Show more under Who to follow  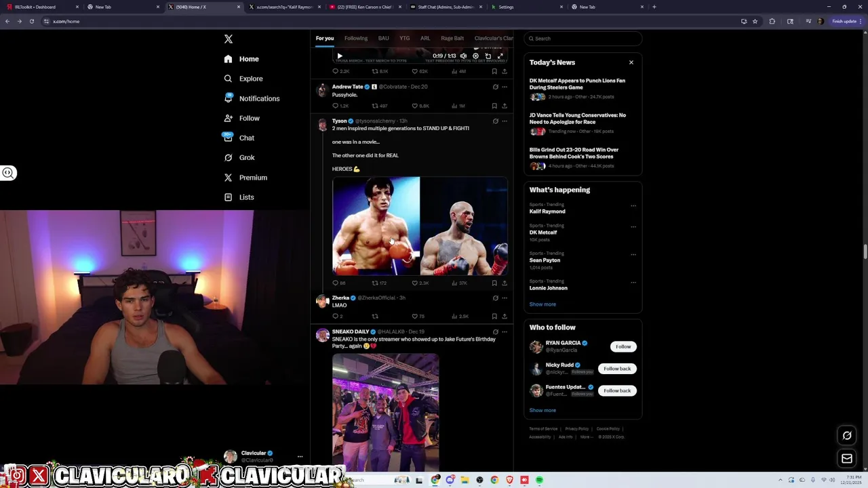click(542, 410)
